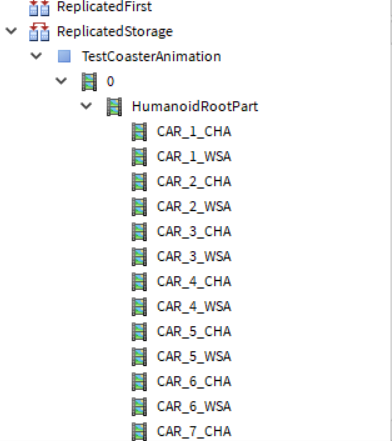Collapse the TestCoasterAnimation node
392x441 pixels.
coord(36,56)
